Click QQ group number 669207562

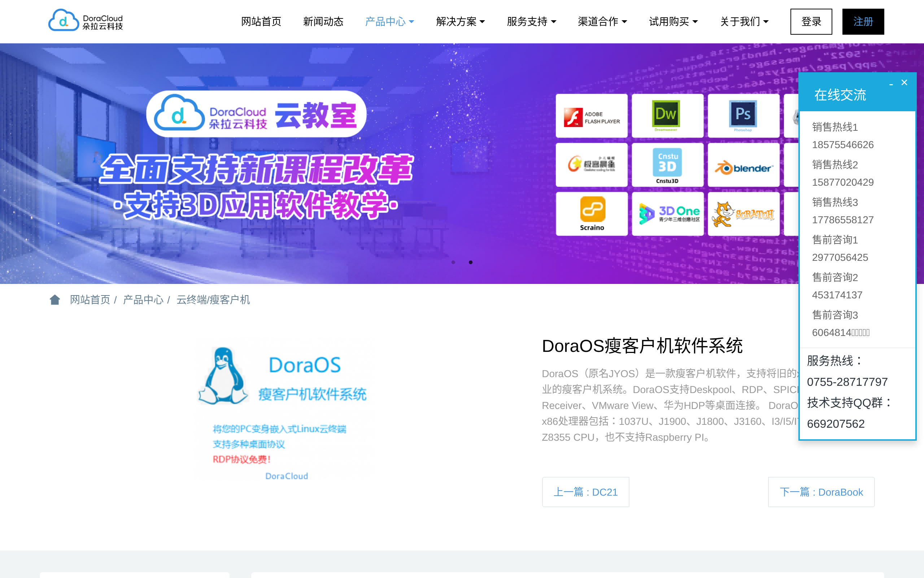pyautogui.click(x=836, y=424)
